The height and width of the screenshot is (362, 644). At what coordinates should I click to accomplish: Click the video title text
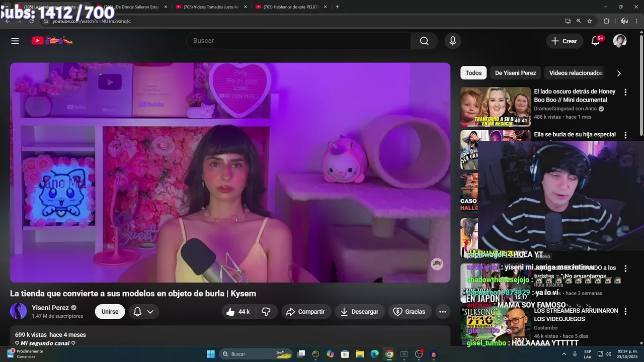click(x=133, y=294)
